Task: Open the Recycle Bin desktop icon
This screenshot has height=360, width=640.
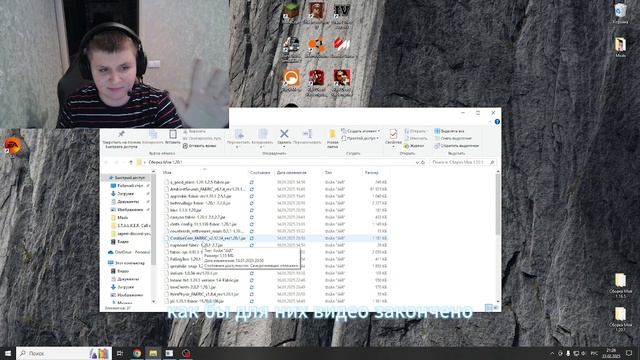Action: 620,12
